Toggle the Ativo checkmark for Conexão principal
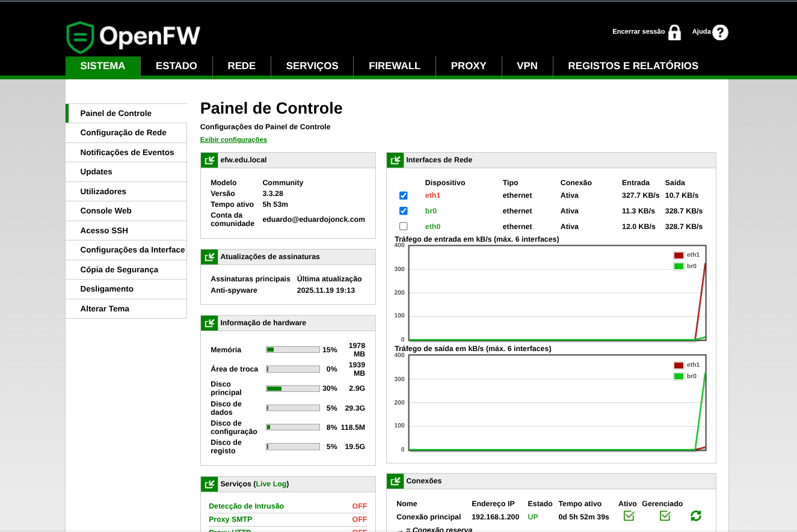The width and height of the screenshot is (797, 532). pos(628,516)
